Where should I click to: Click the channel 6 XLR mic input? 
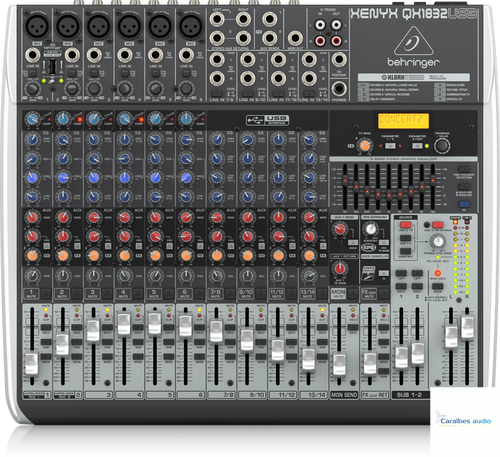pos(191,26)
